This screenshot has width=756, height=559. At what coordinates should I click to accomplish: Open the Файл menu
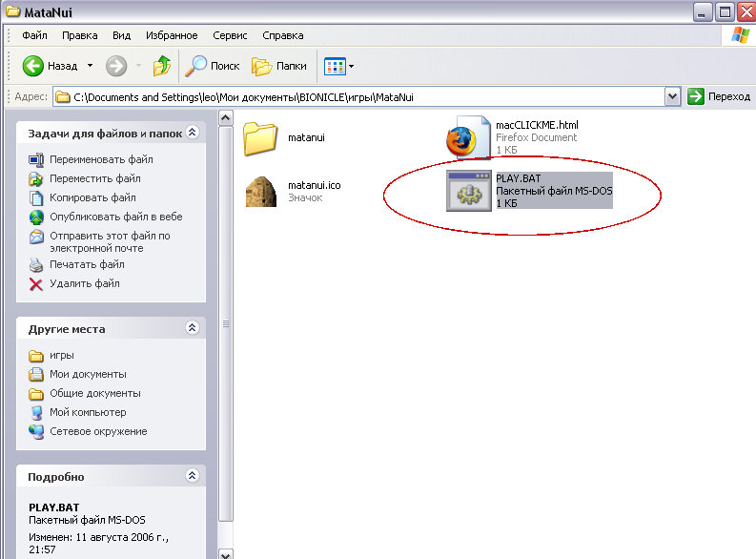[x=34, y=35]
